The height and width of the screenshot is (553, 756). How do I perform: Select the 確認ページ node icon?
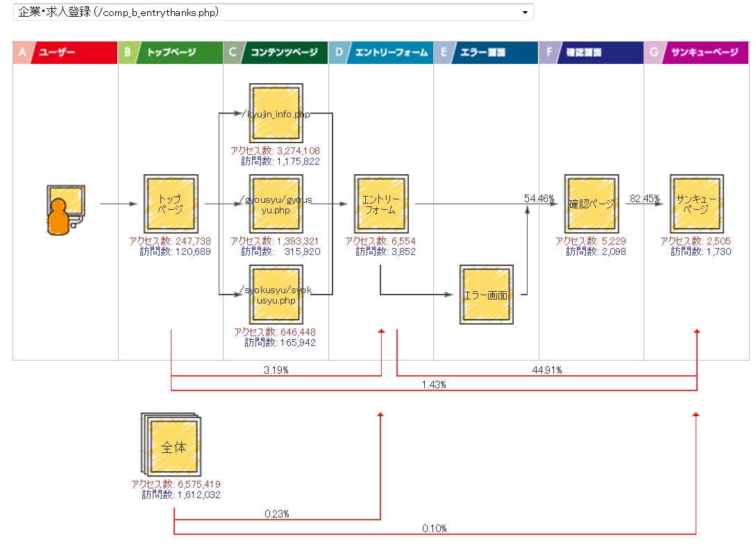tap(591, 204)
